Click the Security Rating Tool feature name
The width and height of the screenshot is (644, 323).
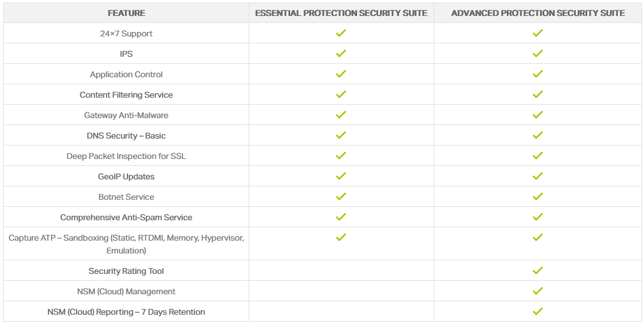coord(126,271)
